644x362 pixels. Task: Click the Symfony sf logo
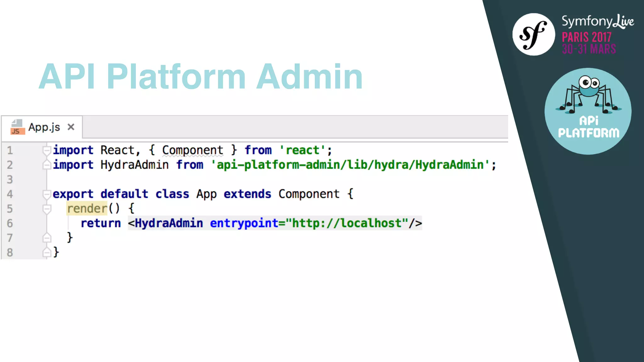534,34
